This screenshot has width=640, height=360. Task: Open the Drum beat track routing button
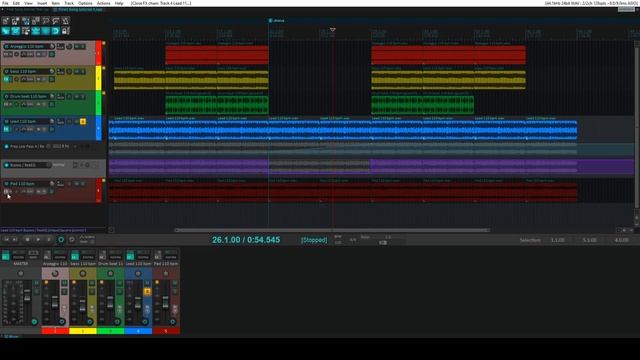pyautogui.click(x=60, y=96)
